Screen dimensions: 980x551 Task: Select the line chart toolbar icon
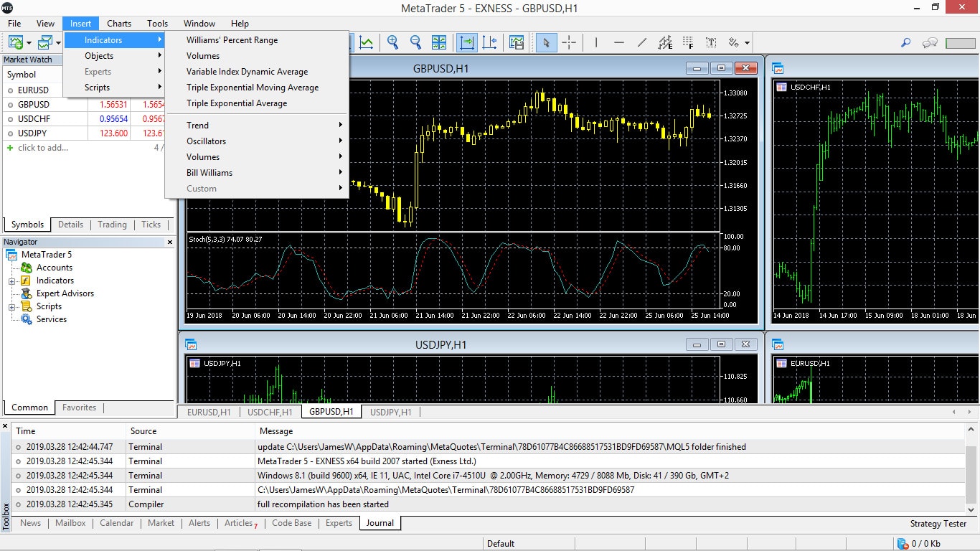366,42
